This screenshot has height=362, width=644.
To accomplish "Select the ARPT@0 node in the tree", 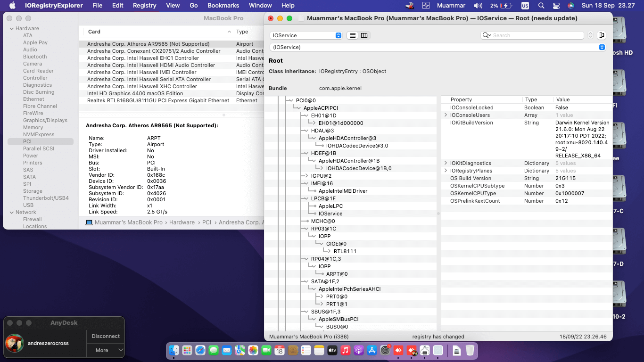I will pos(337,274).
